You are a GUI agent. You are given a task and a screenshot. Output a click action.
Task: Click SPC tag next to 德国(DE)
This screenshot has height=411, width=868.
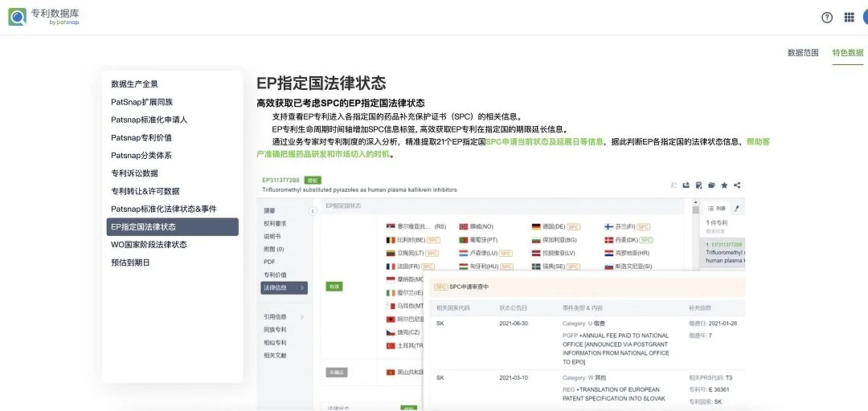574,227
